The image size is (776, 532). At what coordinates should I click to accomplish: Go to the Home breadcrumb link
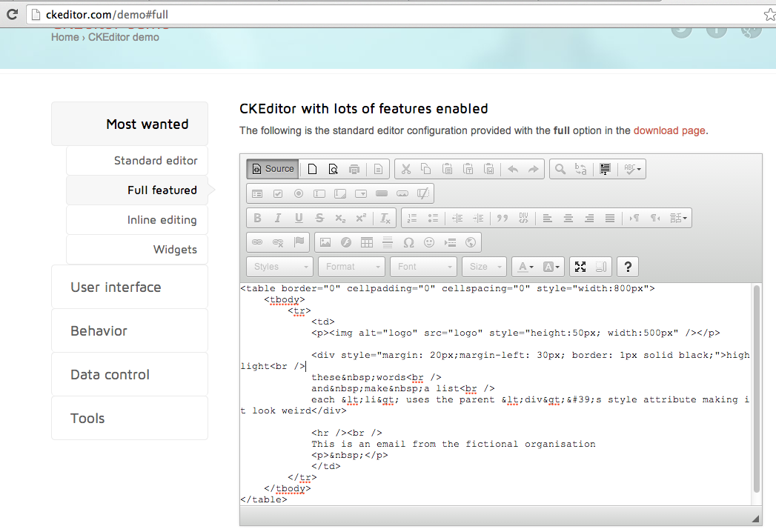(x=64, y=37)
